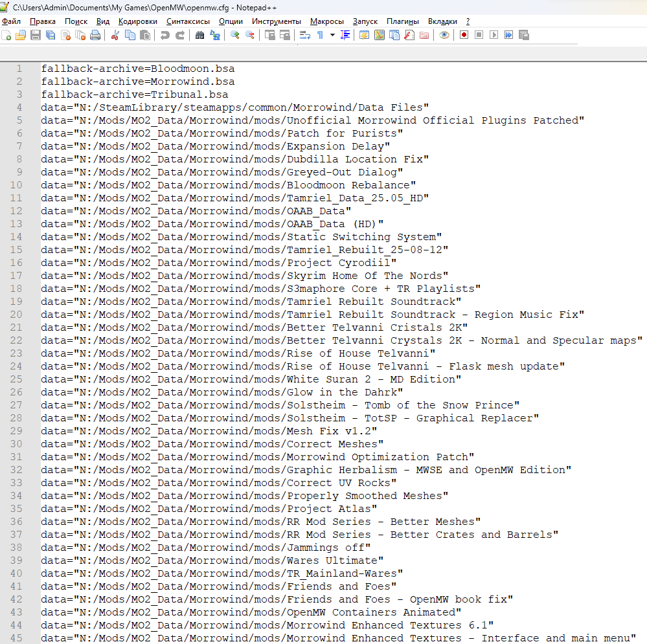The width and height of the screenshot is (647, 644).
Task: Toggle file monitoring eye icon
Action: [444, 36]
